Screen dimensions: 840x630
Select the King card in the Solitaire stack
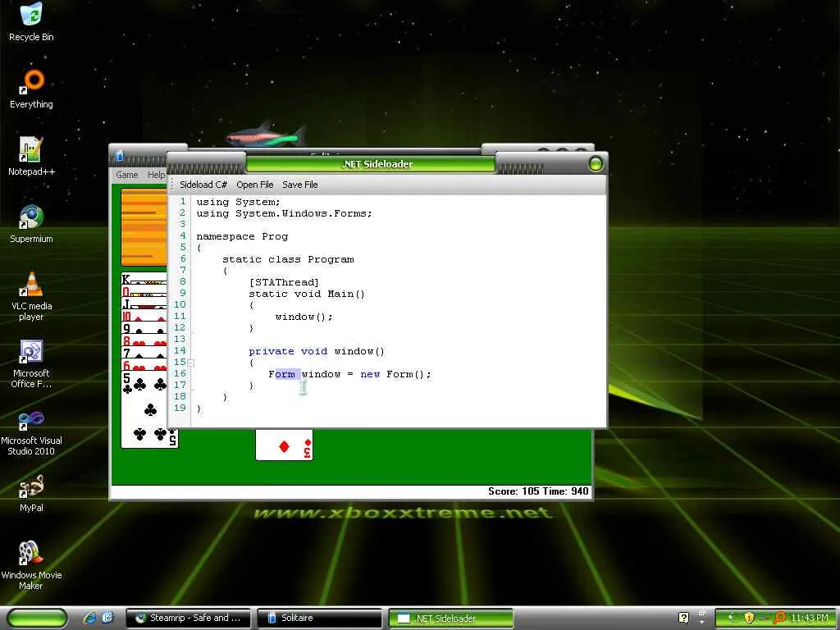tap(144, 279)
